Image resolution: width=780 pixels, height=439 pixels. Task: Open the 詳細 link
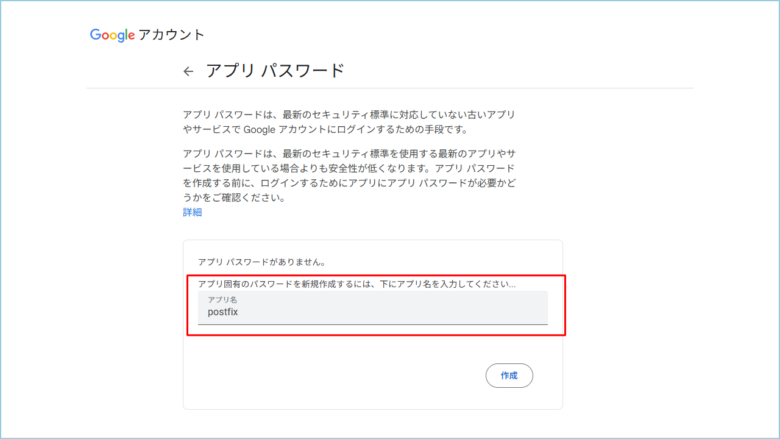pos(192,212)
